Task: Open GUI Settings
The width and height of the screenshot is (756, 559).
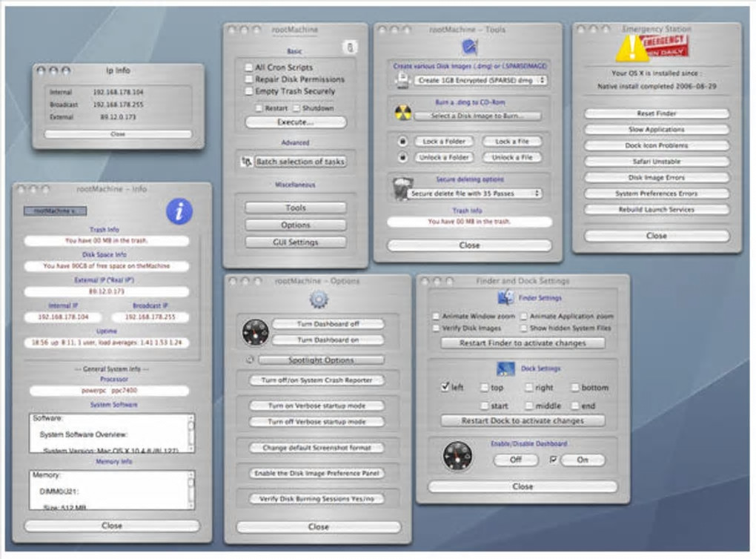Action: (296, 242)
